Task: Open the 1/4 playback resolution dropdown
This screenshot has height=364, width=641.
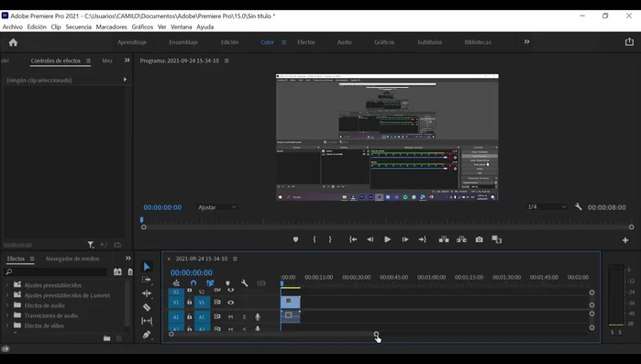Action: pos(547,206)
